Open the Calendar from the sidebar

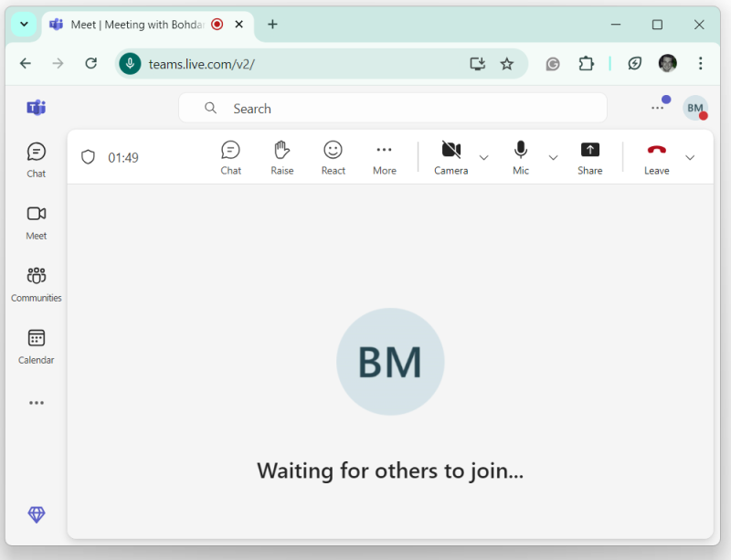pos(36,345)
